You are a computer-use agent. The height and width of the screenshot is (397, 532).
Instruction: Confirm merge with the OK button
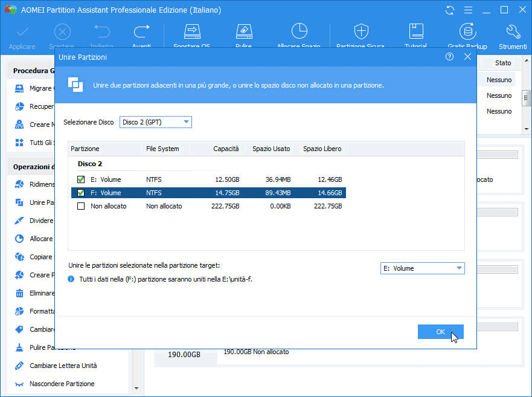click(x=440, y=332)
